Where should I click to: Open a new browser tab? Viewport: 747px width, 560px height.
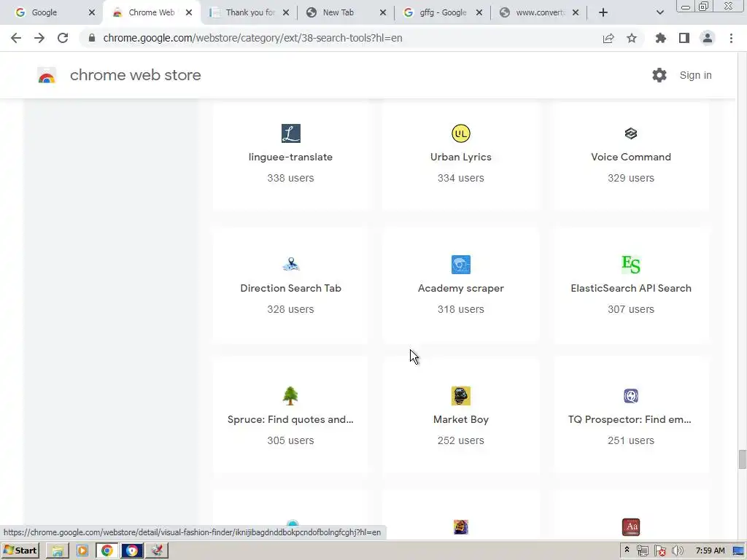pos(603,12)
